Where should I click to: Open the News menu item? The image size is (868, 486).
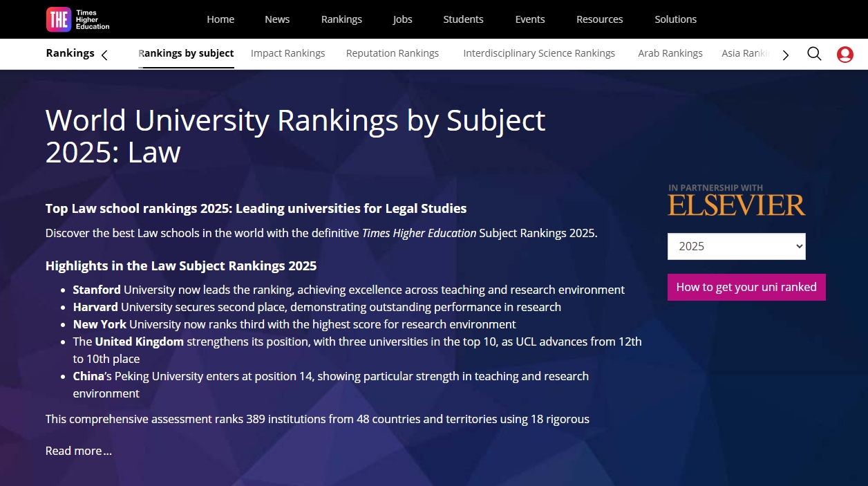pos(277,19)
